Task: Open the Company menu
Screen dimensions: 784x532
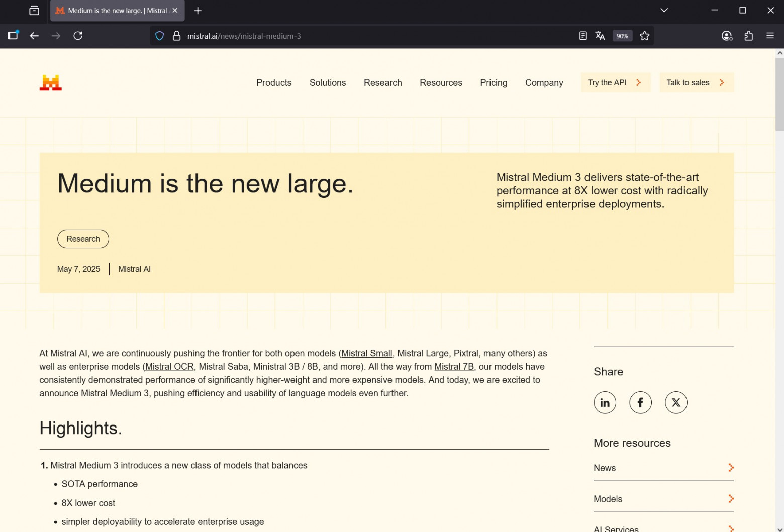Action: 544,83
